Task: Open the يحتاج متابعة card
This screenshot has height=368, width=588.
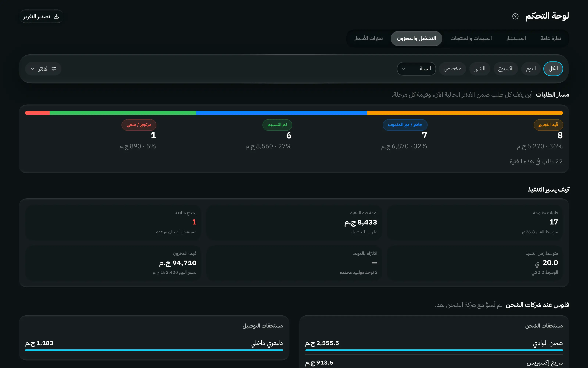Action: [x=113, y=223]
